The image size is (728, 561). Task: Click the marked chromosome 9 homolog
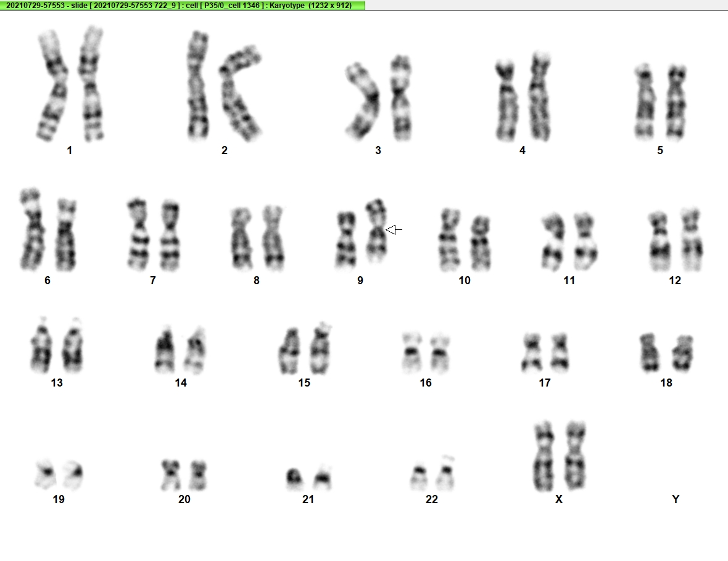tap(376, 230)
